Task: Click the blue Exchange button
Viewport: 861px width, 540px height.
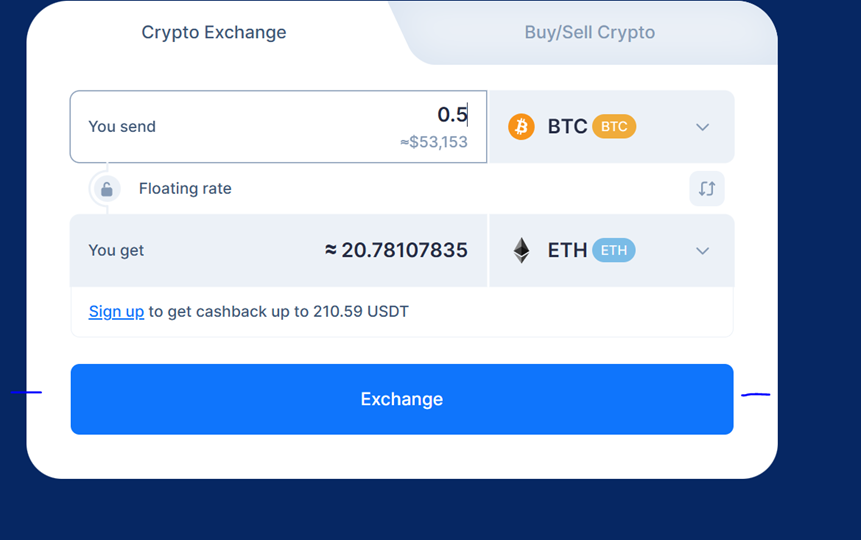Action: 402,399
